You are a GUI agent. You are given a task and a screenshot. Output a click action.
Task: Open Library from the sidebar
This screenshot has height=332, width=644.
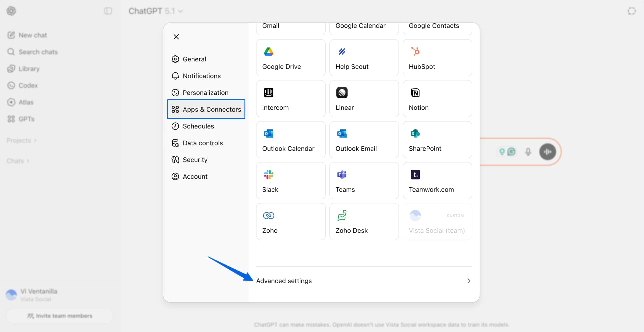pyautogui.click(x=28, y=69)
